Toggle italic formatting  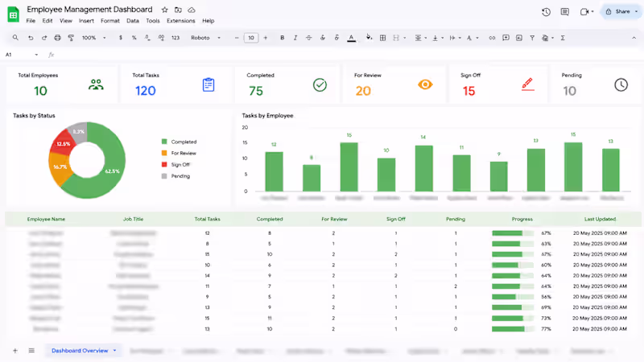point(295,38)
